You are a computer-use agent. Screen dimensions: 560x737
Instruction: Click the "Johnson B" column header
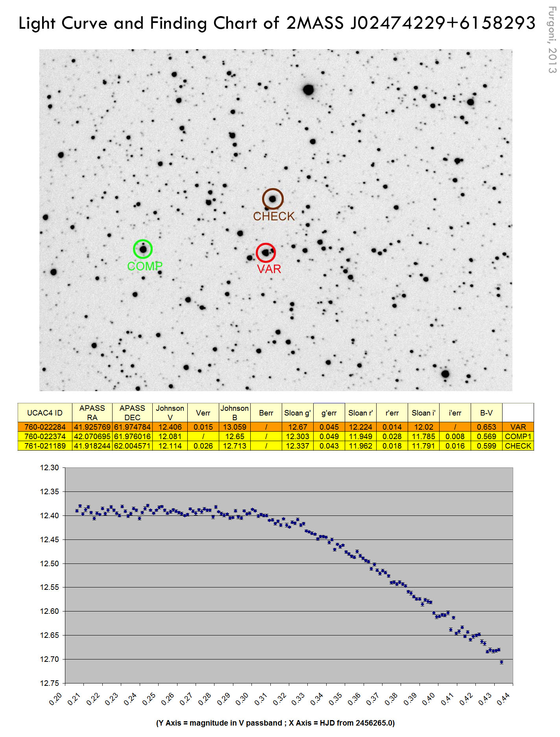tap(235, 413)
